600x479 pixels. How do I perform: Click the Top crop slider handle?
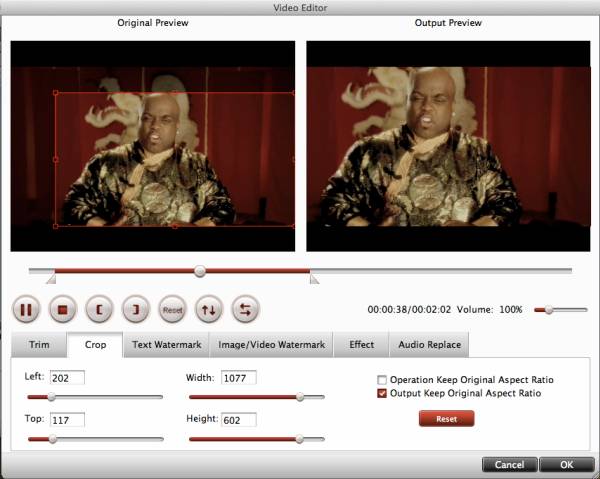[53, 439]
